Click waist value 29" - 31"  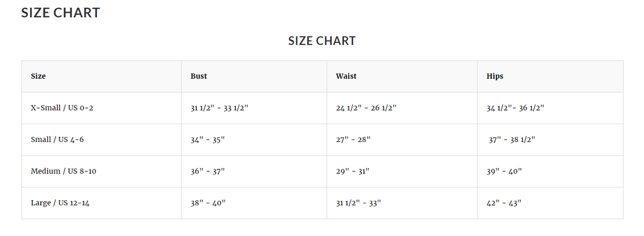click(352, 171)
